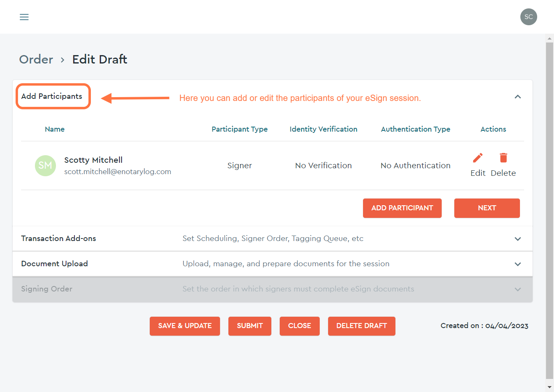This screenshot has height=392, width=554.
Task: Go to Order breadcrumb link
Action: pos(36,59)
